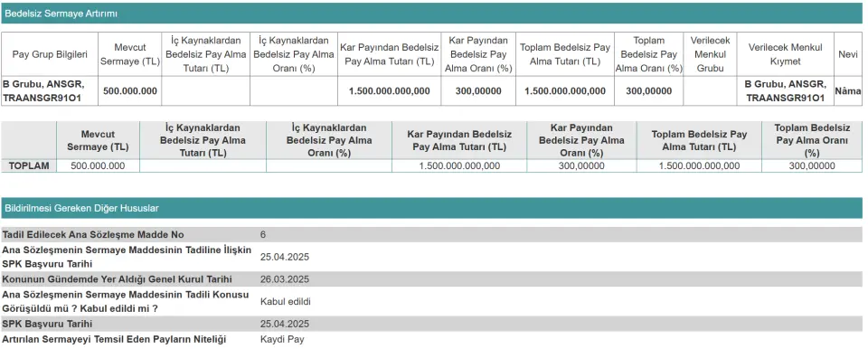Select the Kabul edildi value
Screen dimensions: 868x349
click(x=286, y=302)
